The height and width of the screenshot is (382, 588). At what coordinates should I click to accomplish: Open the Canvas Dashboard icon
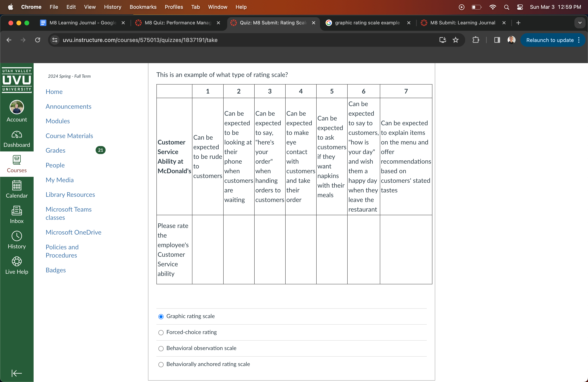pyautogui.click(x=17, y=139)
